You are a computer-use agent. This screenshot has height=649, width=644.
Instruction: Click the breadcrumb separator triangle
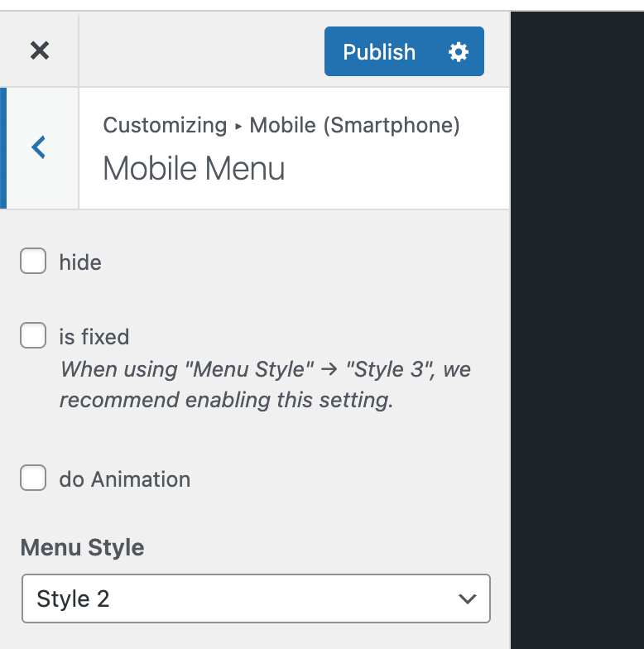tap(238, 127)
